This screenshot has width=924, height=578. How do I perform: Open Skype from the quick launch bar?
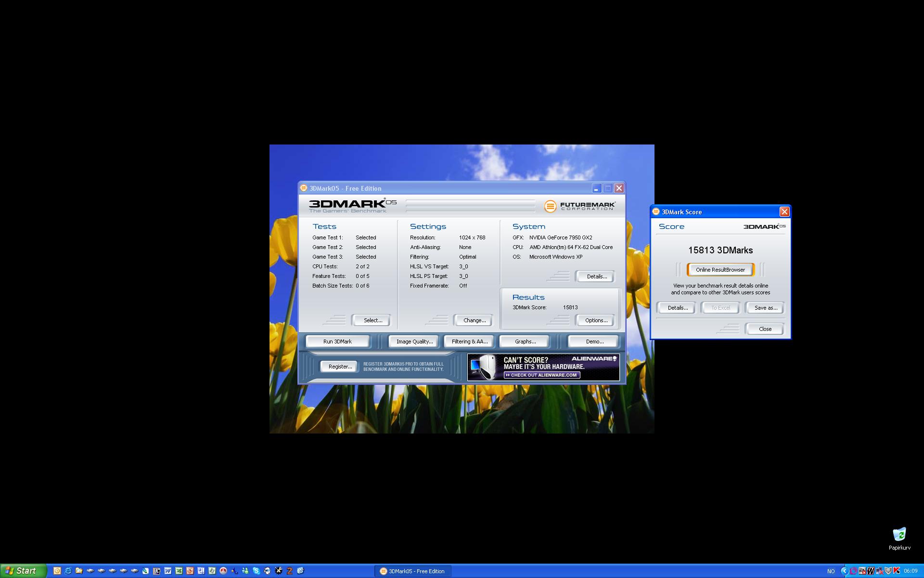pyautogui.click(x=256, y=571)
